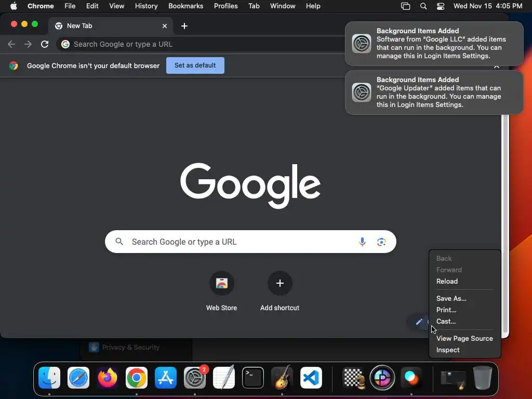The height and width of the screenshot is (399, 532).
Task: Open Trash in the Dock
Action: pyautogui.click(x=483, y=377)
